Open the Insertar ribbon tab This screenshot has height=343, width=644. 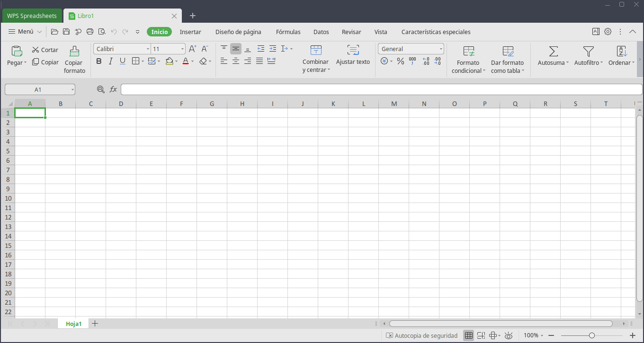pos(190,32)
